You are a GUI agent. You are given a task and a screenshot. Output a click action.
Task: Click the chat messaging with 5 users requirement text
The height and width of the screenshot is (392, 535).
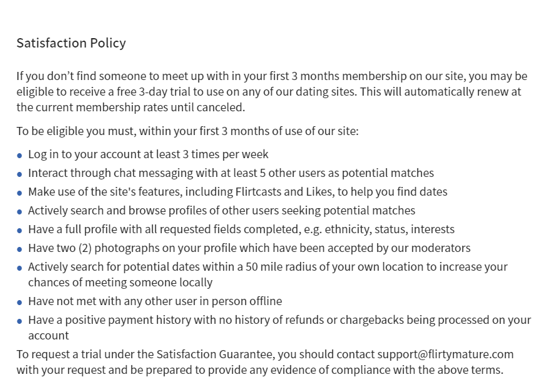point(231,173)
